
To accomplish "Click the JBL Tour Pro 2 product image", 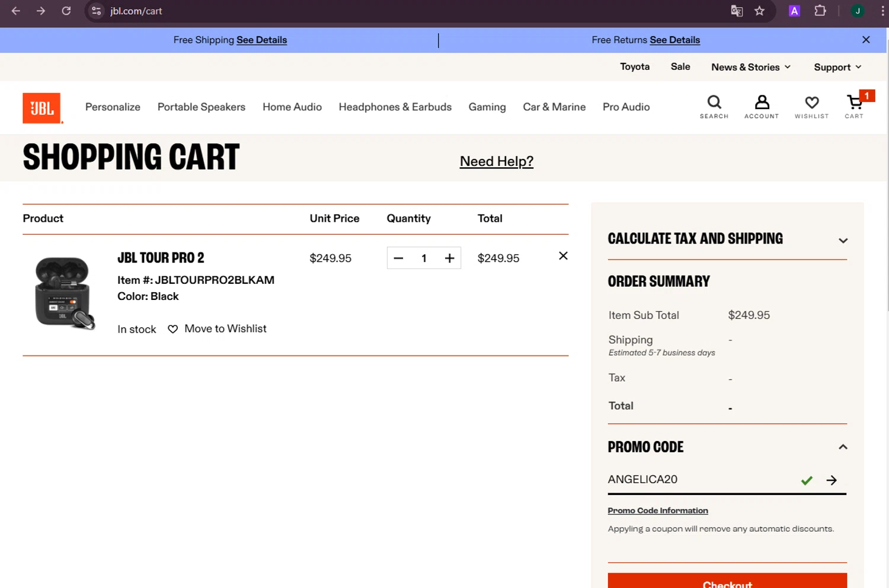I will pos(64,293).
